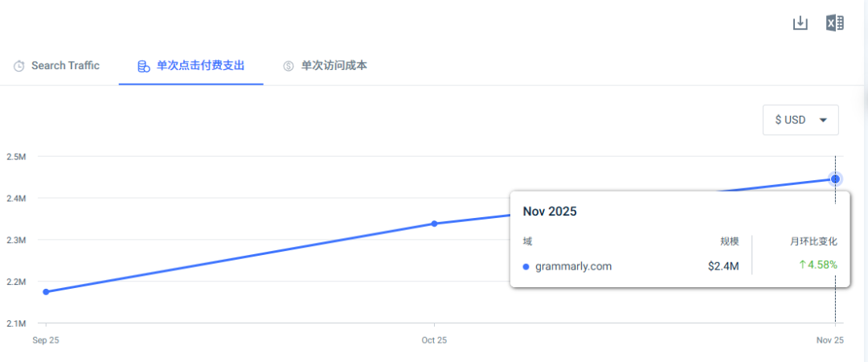Export data to Excel file
The image size is (868, 362).
[x=835, y=23]
